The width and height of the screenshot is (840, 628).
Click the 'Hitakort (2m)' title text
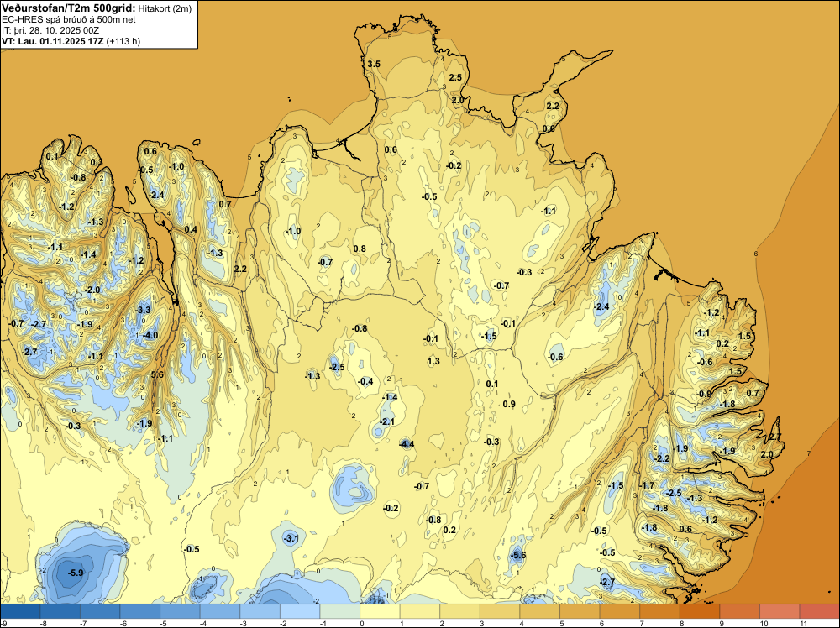tap(165, 8)
